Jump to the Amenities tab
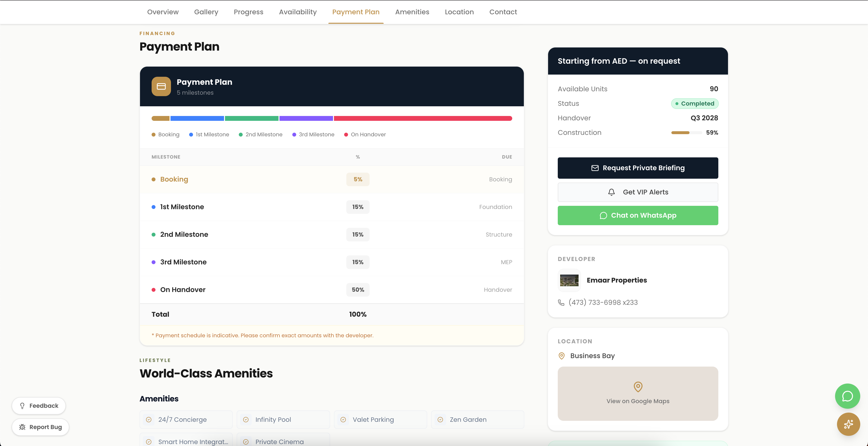 pos(412,12)
